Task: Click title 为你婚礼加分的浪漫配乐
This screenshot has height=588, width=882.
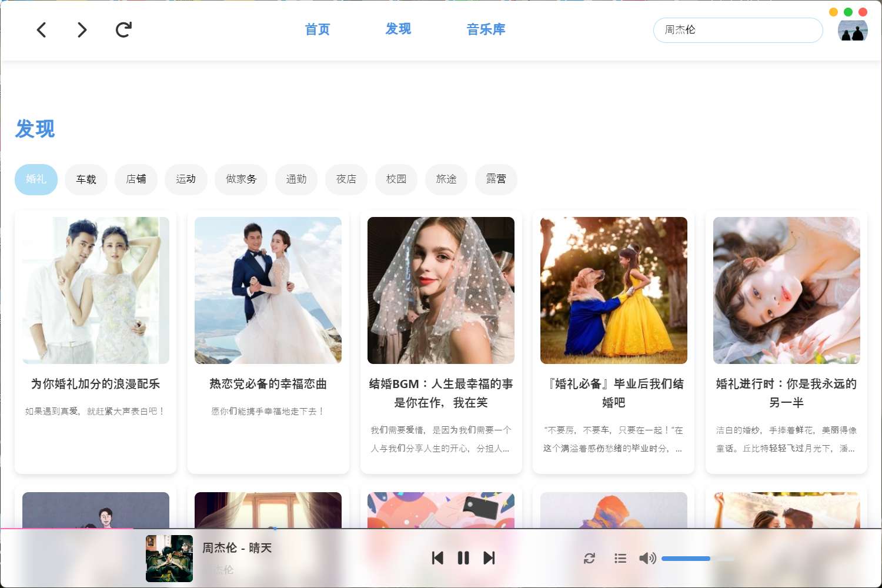Action: click(x=96, y=384)
